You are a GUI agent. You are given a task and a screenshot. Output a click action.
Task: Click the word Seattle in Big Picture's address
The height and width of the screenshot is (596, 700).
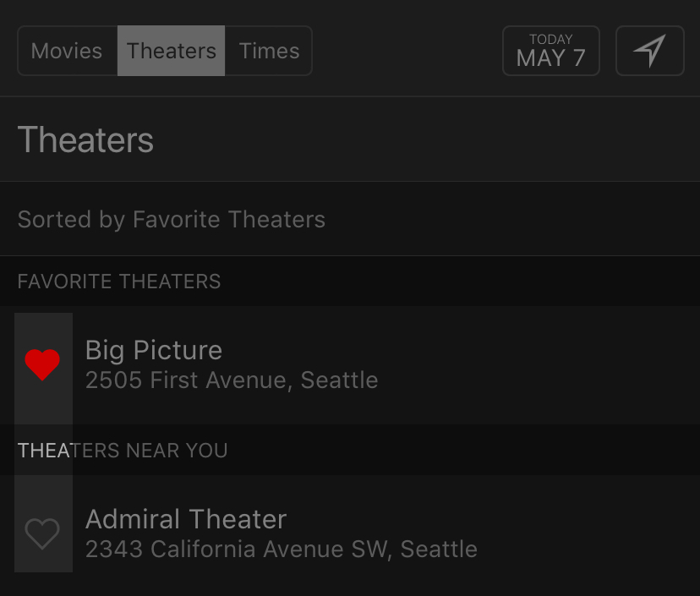(x=339, y=380)
